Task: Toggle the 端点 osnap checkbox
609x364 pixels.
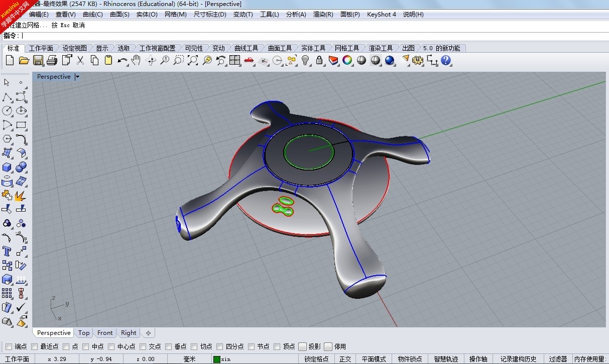Action: (9, 346)
